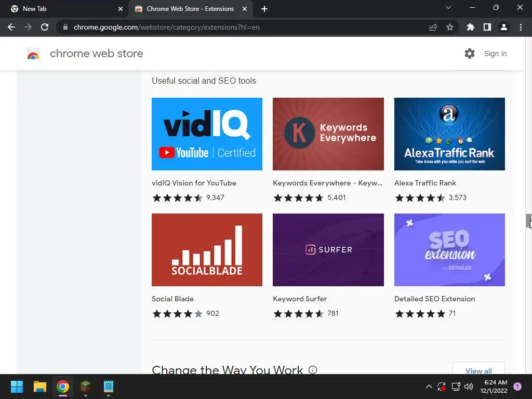This screenshot has height=399, width=532.
Task: Open the Keyword Surfer thumbnail
Action: tap(328, 250)
